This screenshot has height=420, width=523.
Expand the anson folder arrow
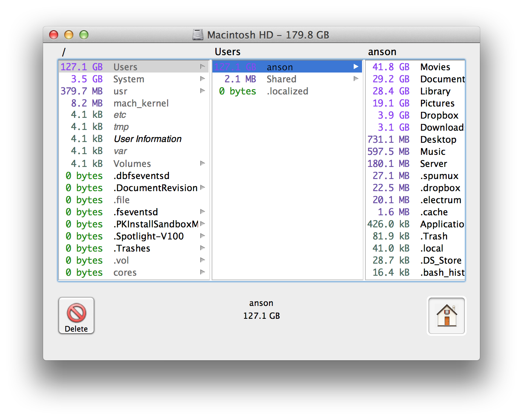pos(356,66)
